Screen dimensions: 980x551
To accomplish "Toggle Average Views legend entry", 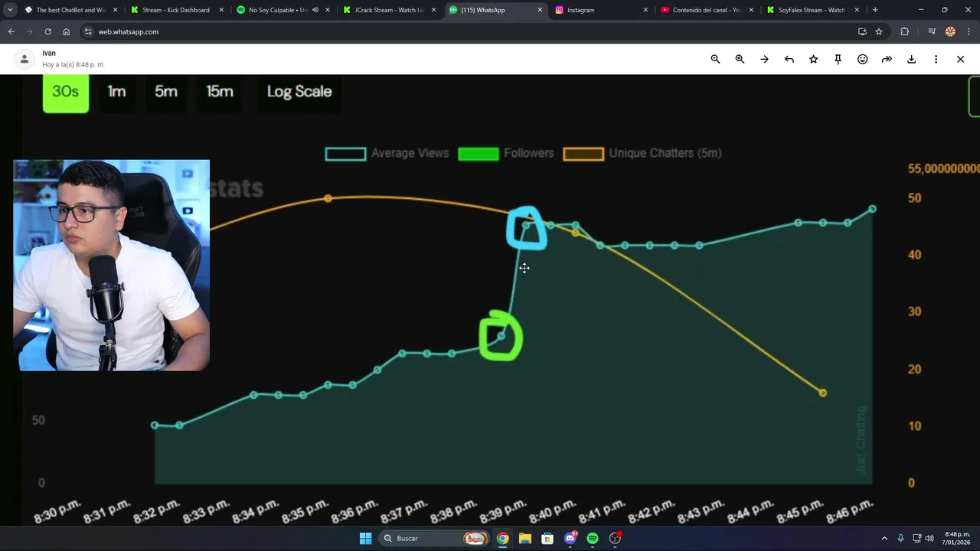I will coord(387,153).
